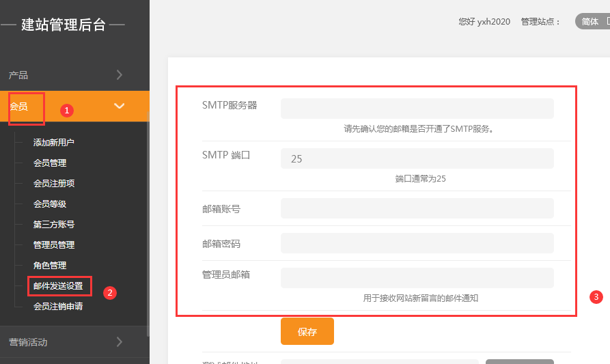Focus the 邮箱密码 input
610x364 pixels.
pyautogui.click(x=417, y=243)
